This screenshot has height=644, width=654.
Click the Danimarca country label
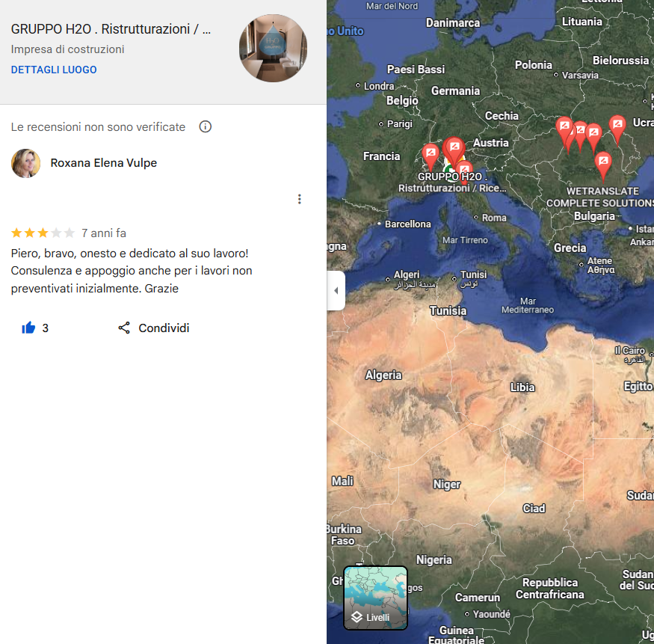[453, 23]
